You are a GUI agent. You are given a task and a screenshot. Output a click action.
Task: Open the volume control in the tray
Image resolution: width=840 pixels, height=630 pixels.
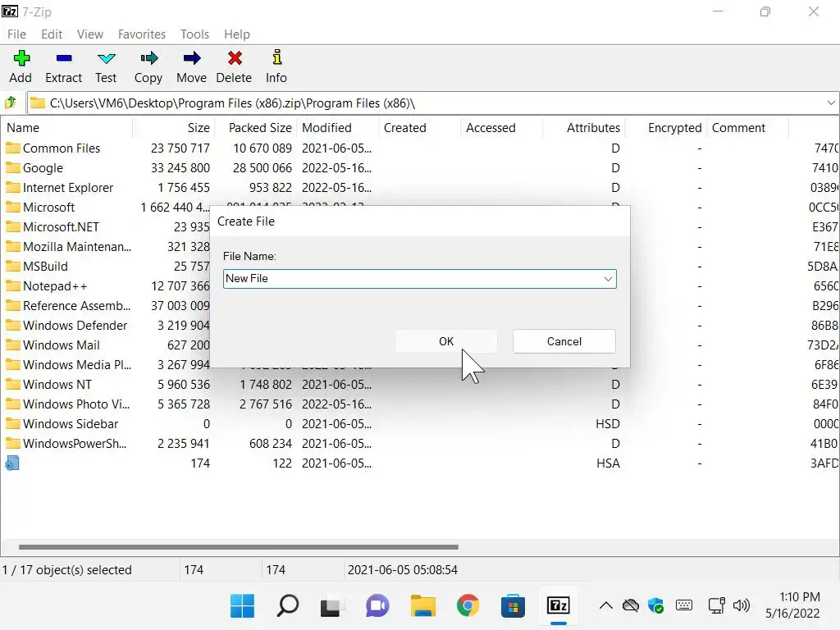(742, 606)
